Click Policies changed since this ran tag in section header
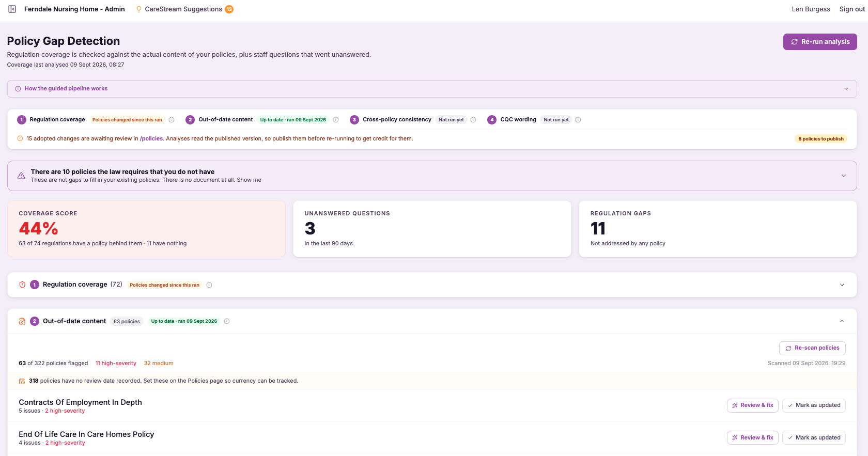This screenshot has height=456, width=868. (164, 285)
